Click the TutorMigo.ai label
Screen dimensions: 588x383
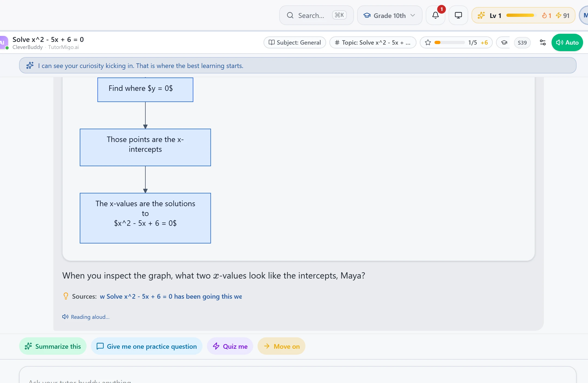pos(63,47)
